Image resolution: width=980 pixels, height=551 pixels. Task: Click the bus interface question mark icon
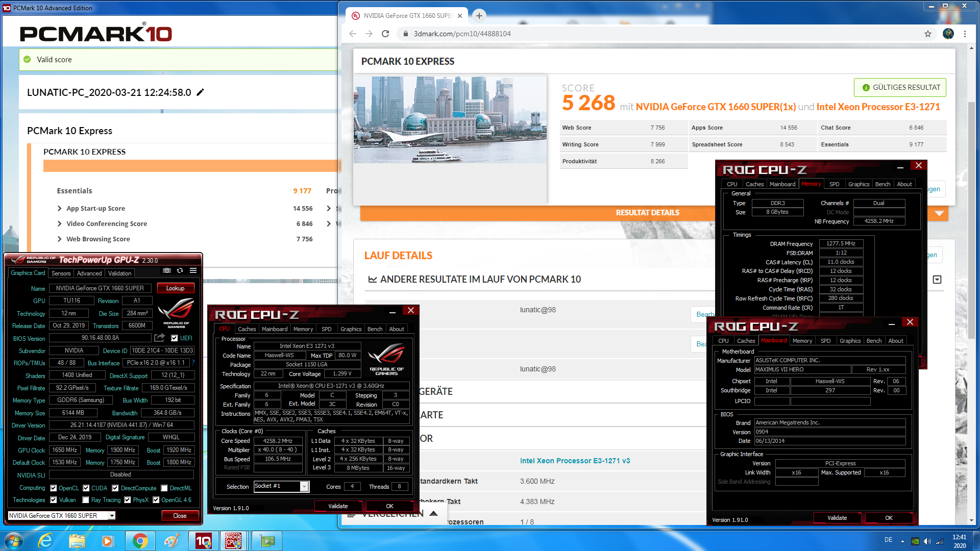pyautogui.click(x=193, y=363)
